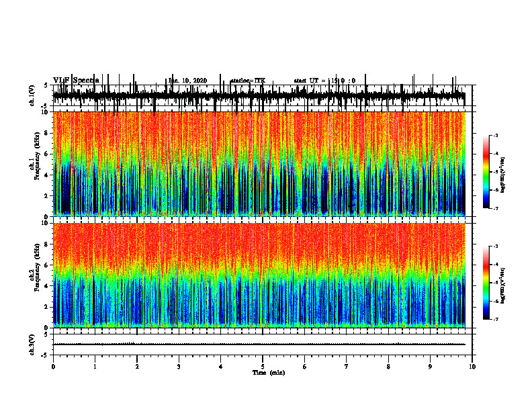Click the time axis tick label '2'
Image resolution: width=532 pixels, height=411 pixels.
[x=137, y=367]
